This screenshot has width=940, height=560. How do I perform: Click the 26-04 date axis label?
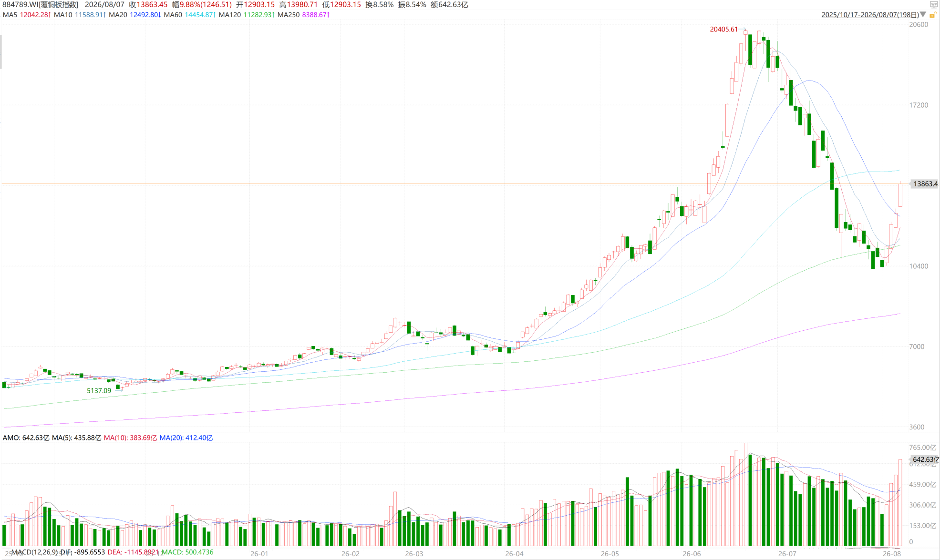(514, 554)
